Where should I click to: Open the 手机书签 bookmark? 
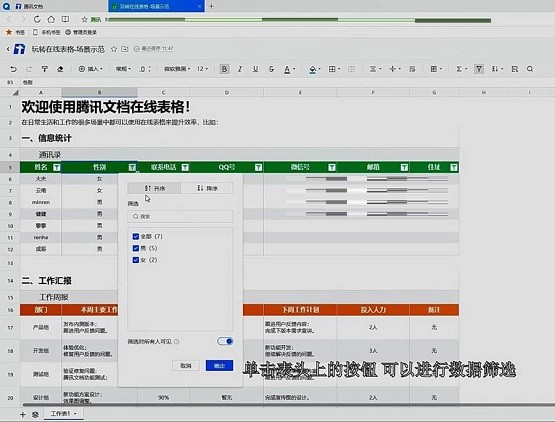pyautogui.click(x=46, y=32)
